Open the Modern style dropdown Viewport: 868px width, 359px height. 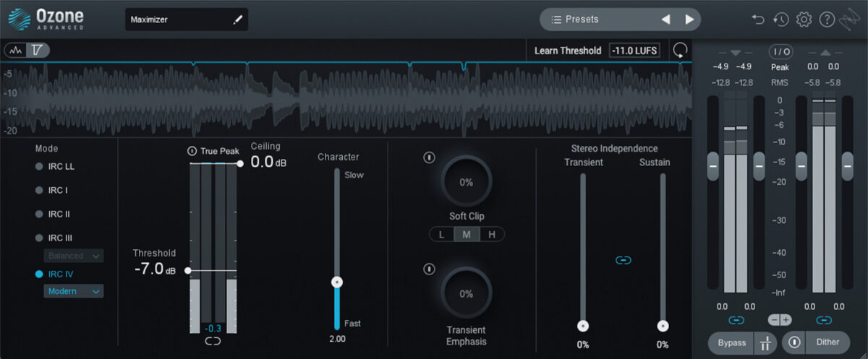73,291
